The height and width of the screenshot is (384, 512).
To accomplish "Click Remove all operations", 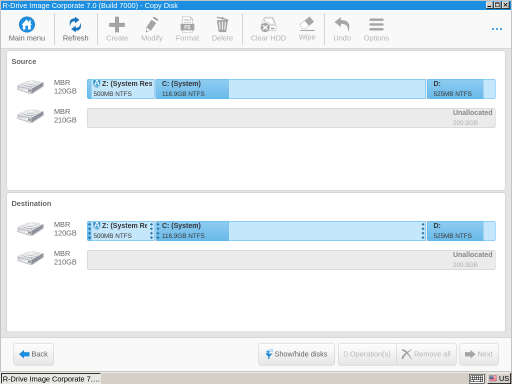I will [x=426, y=354].
